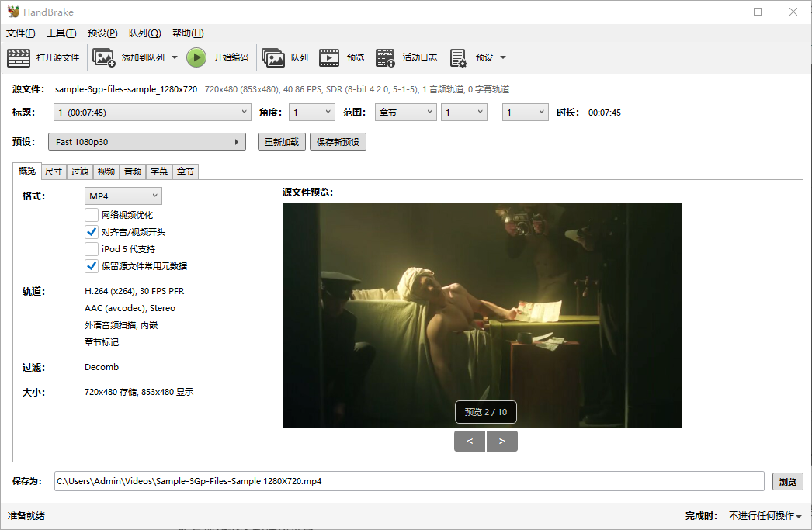Click the 添加到队列 picture-plus icon
The height and width of the screenshot is (530, 812).
click(x=103, y=57)
